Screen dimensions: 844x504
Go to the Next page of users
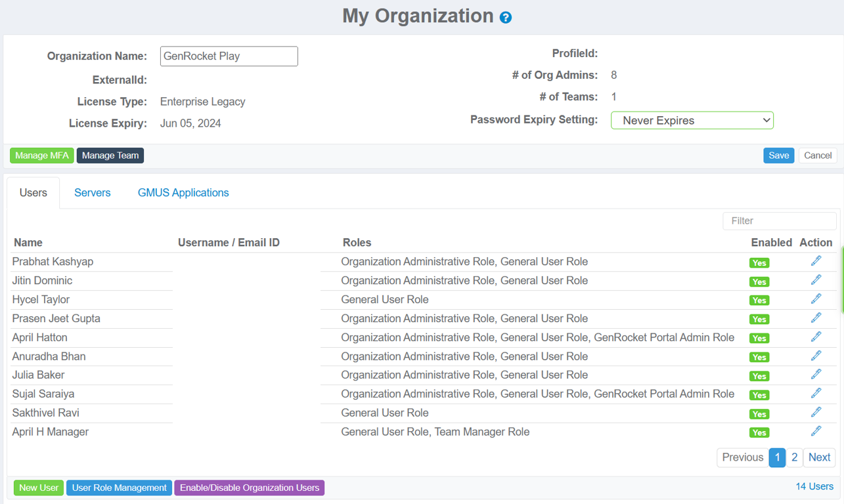pyautogui.click(x=819, y=457)
